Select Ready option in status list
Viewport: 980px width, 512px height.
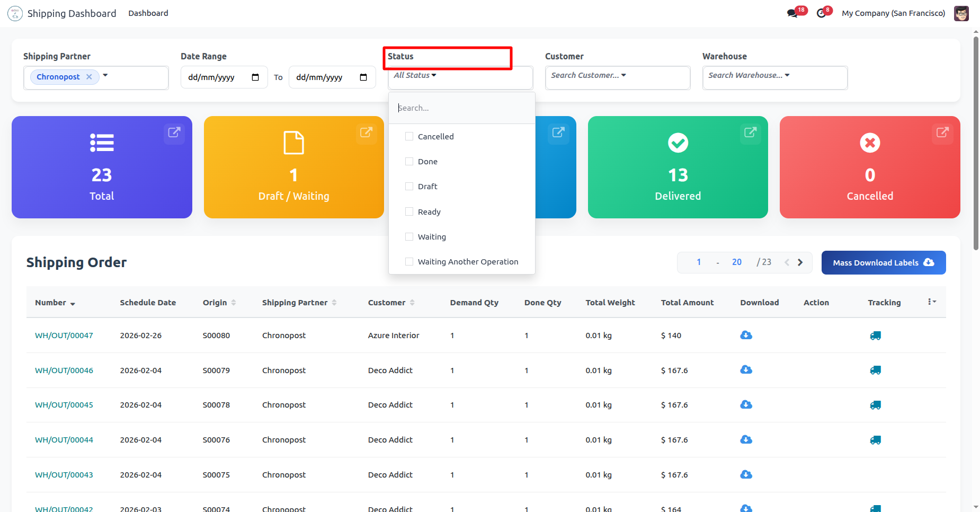pyautogui.click(x=429, y=212)
